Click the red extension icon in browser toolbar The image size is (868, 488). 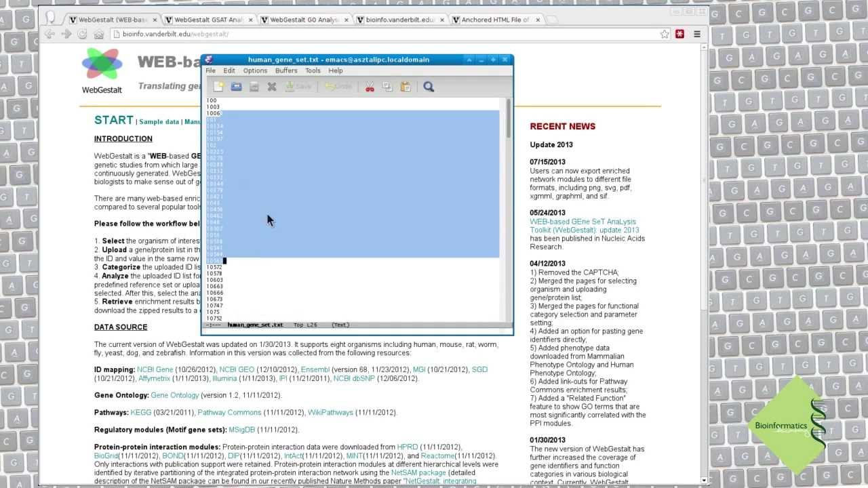click(679, 34)
